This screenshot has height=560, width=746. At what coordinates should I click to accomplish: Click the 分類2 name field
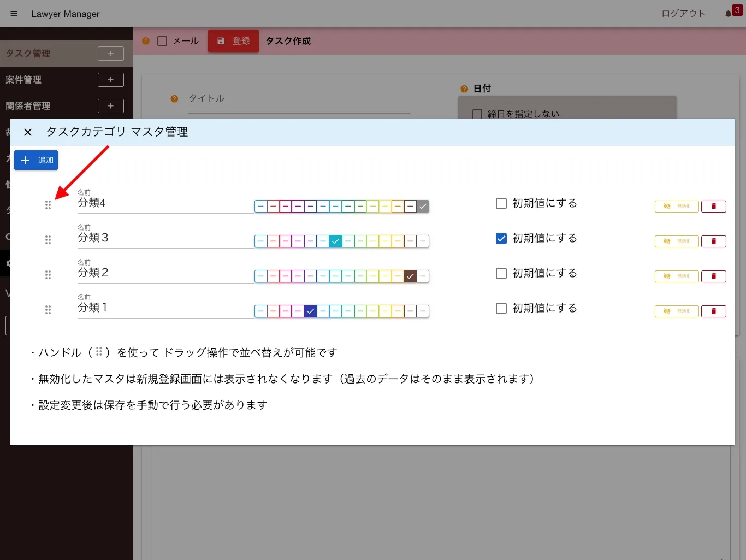point(166,273)
